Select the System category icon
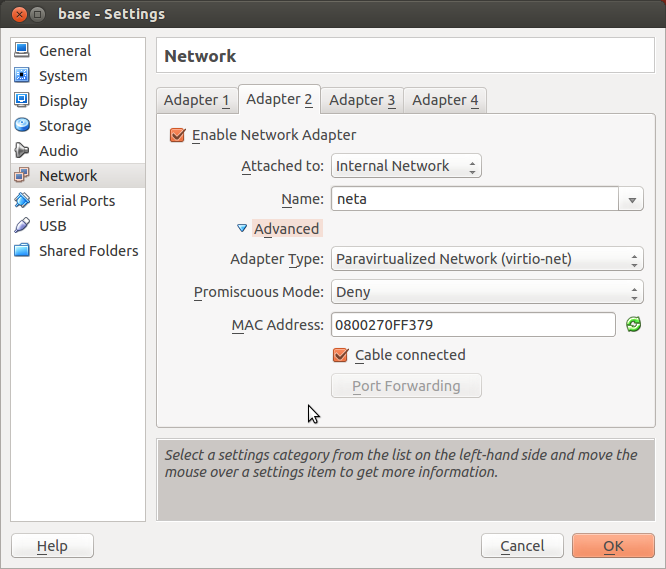 point(22,76)
